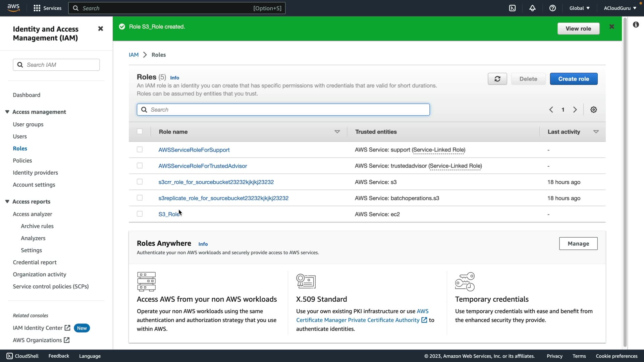Collapse the Access management section
The height and width of the screenshot is (362, 644).
pos(7,112)
